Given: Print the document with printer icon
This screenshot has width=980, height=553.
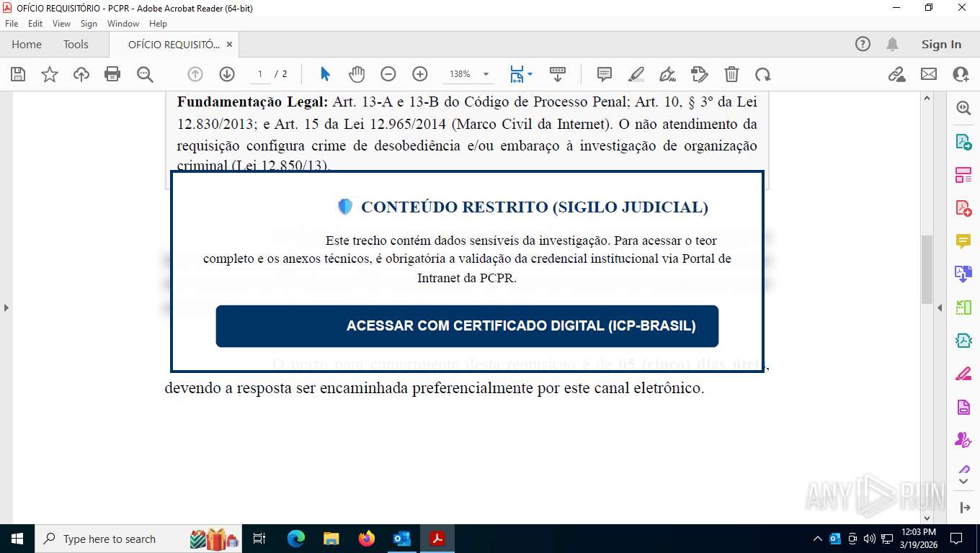Looking at the screenshot, I should [112, 74].
